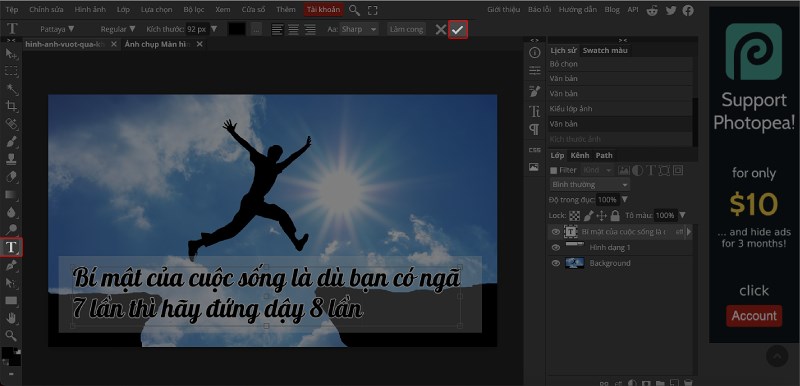This screenshot has height=386, width=800.
Task: Open the Brush panel icon
Action: coord(535,91)
